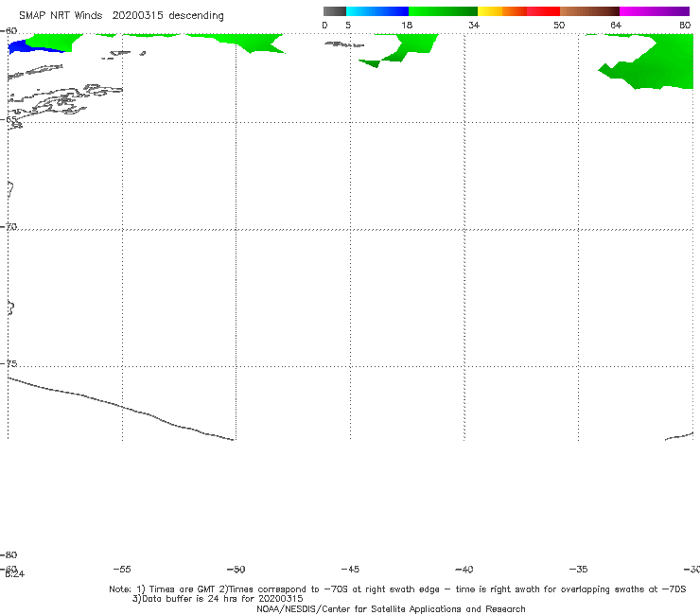700x615 pixels.
Task: Click the NOAA/NESDIS Center for Satellite Applications credit
Action: click(391, 609)
